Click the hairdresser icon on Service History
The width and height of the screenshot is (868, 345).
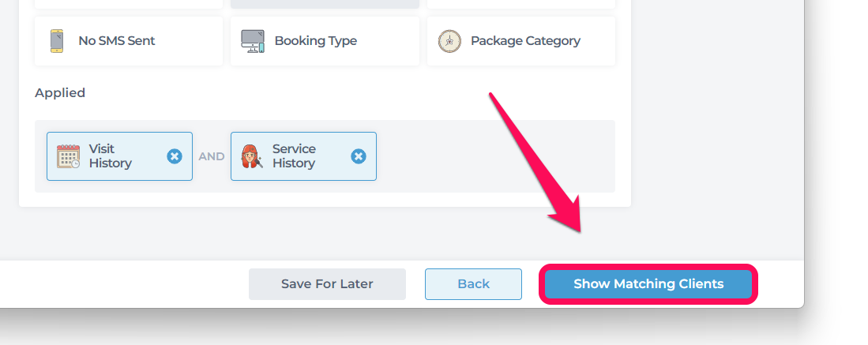tap(252, 156)
